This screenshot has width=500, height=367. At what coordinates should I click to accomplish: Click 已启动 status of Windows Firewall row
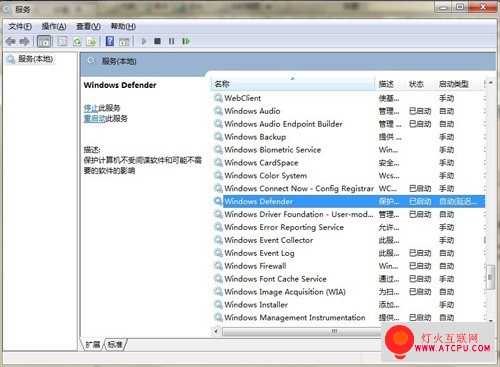(x=420, y=266)
